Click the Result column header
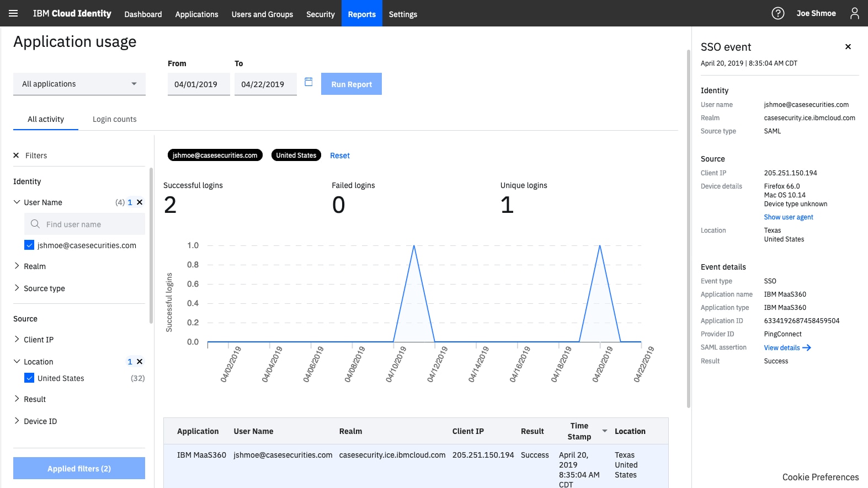 [x=532, y=431]
